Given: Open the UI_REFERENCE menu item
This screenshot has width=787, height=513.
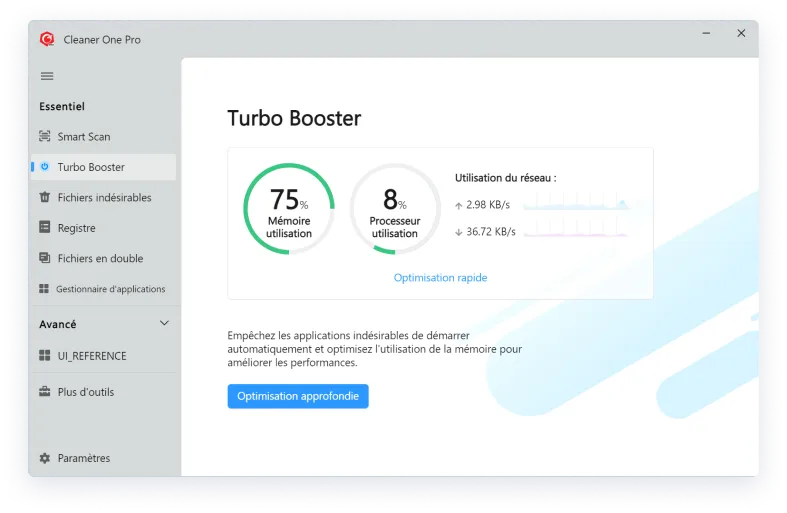Looking at the screenshot, I should pyautogui.click(x=92, y=356).
